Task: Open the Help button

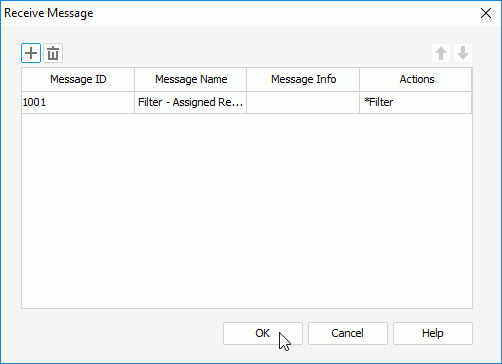Action: (x=433, y=333)
